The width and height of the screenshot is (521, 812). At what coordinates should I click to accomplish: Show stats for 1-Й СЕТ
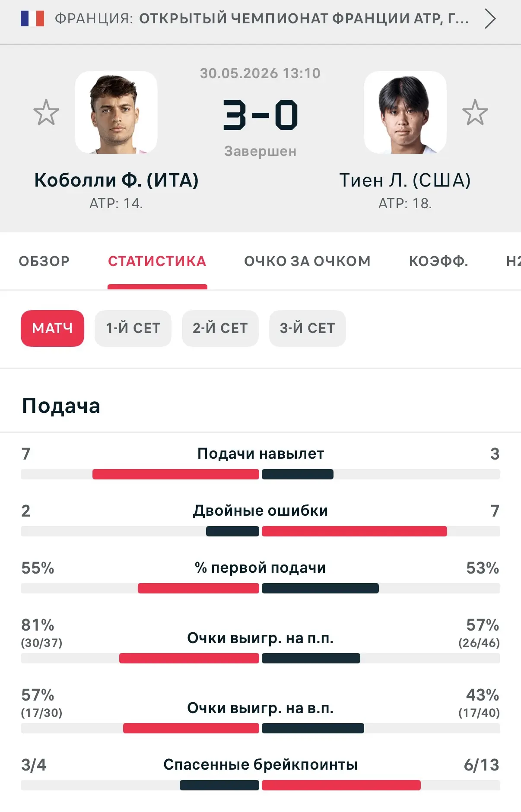(133, 328)
